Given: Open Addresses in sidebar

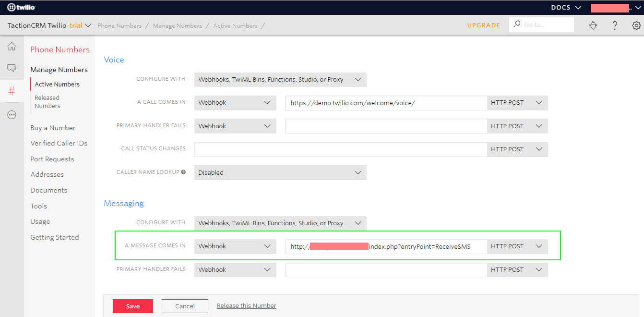Looking at the screenshot, I should pos(47,174).
